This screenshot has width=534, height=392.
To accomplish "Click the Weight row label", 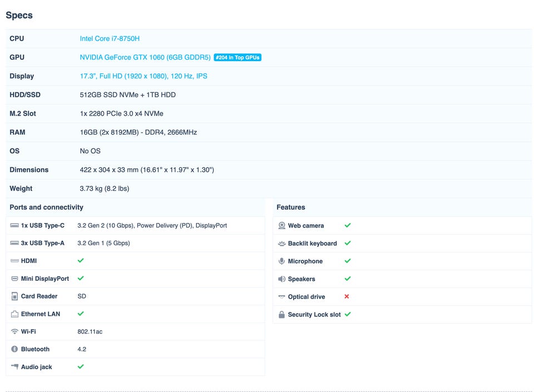I will click(x=21, y=188).
